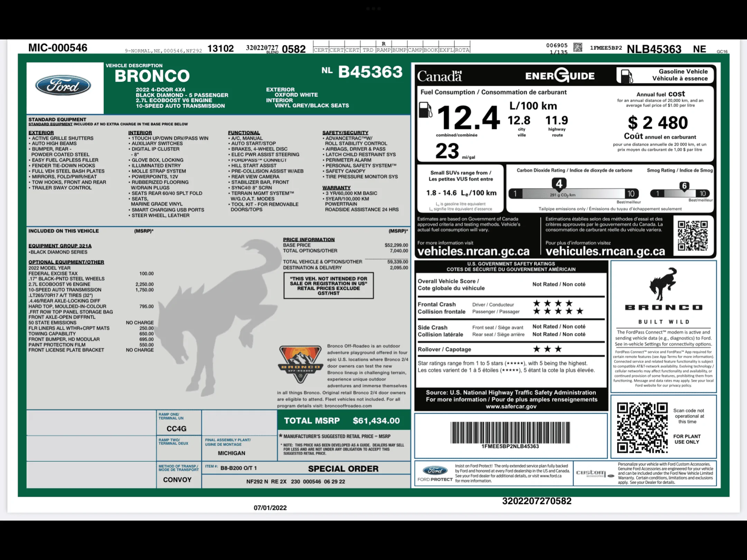Click the MIC-000546 code
The width and height of the screenshot is (747, 560).
tap(58, 48)
